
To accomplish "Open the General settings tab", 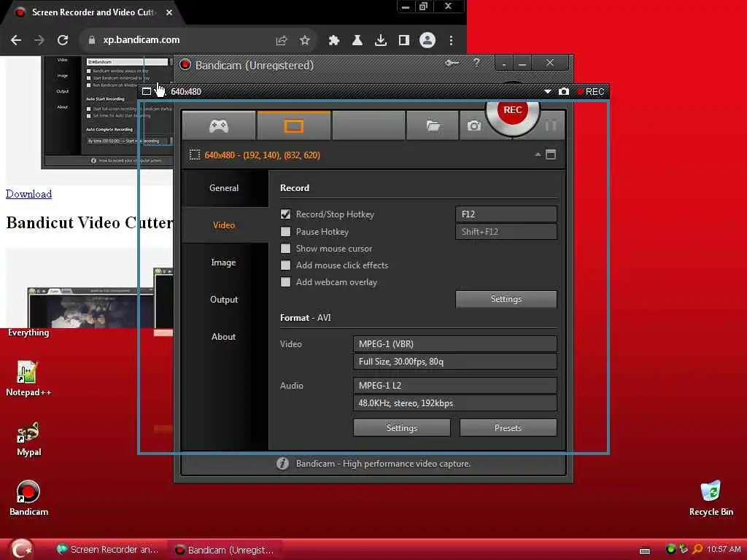I will pyautogui.click(x=224, y=187).
